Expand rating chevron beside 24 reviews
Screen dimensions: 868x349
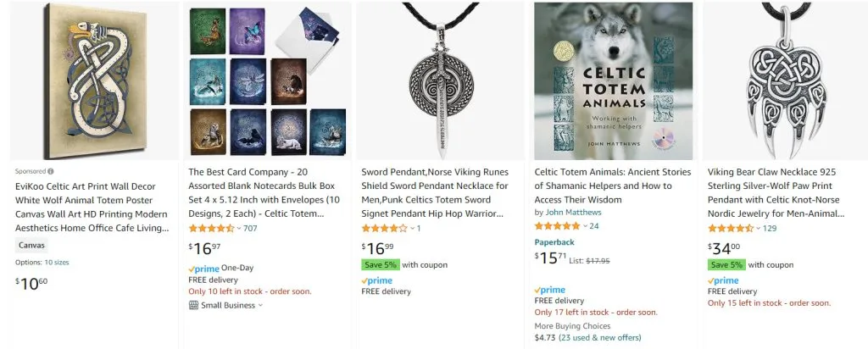pyautogui.click(x=585, y=226)
